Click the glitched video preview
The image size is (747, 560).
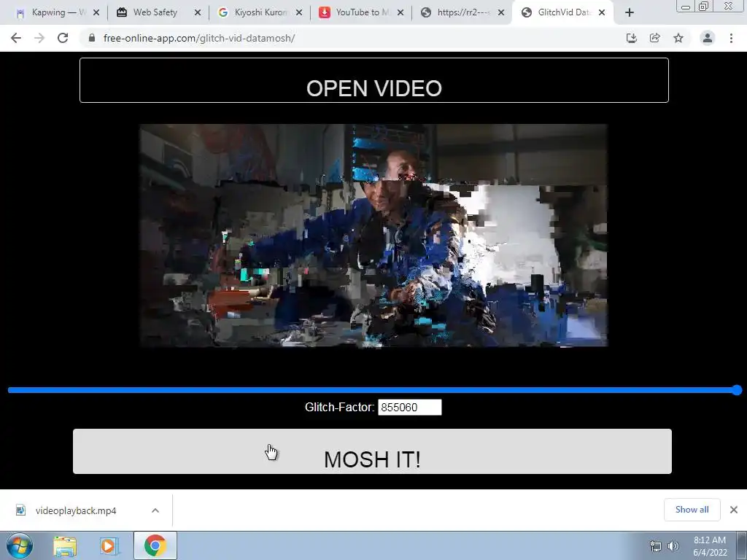point(373,236)
